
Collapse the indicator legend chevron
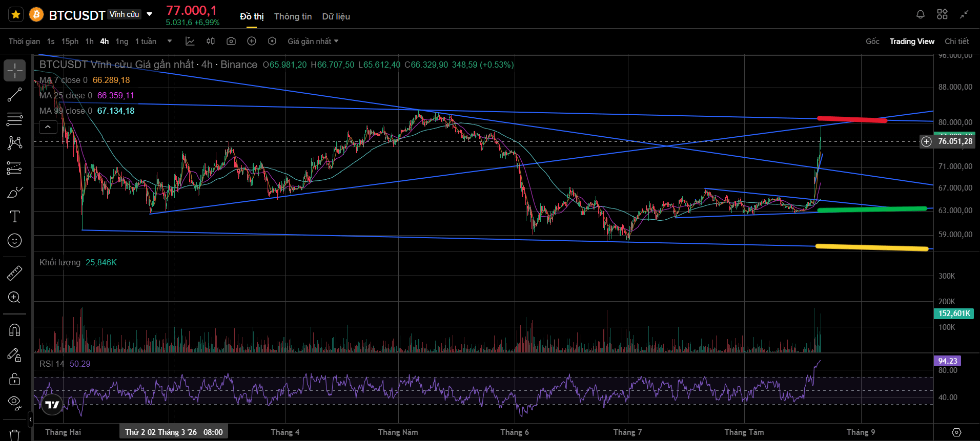pyautogui.click(x=48, y=127)
